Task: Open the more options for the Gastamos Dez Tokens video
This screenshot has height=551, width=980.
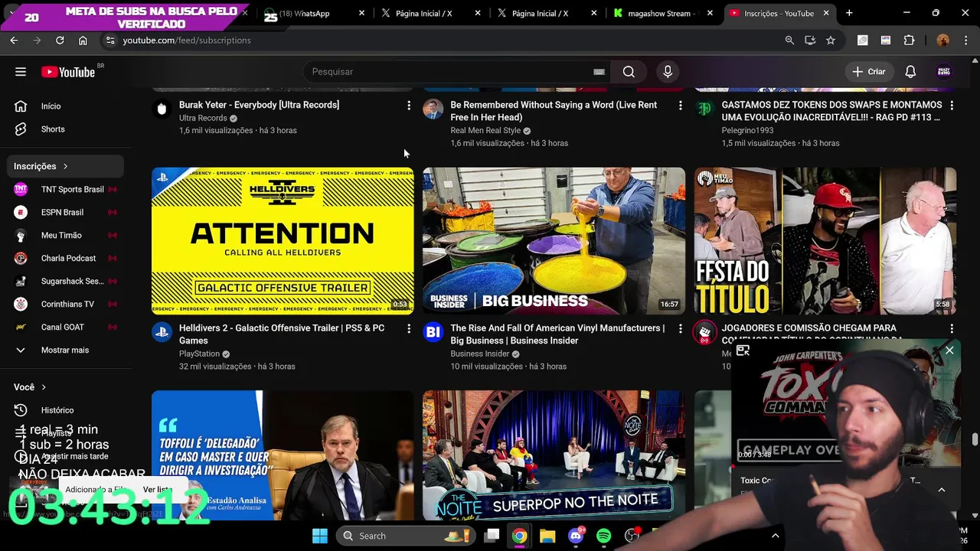Action: click(x=952, y=106)
